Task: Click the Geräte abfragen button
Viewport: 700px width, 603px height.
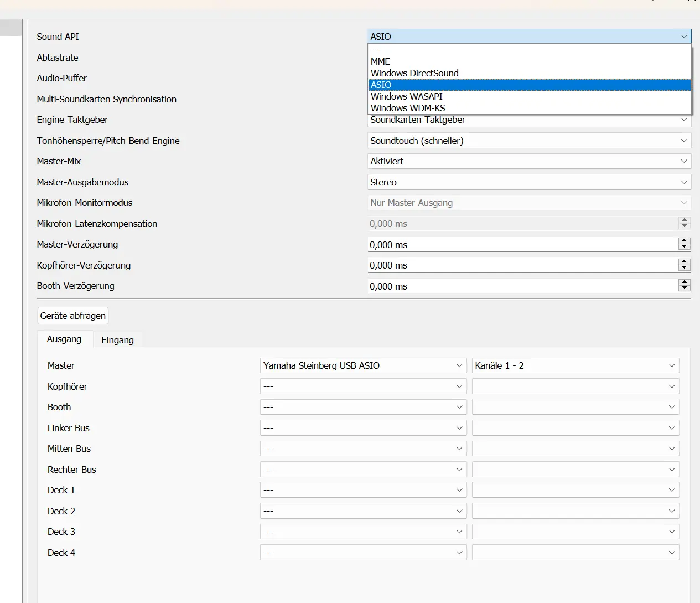Action: tap(72, 316)
